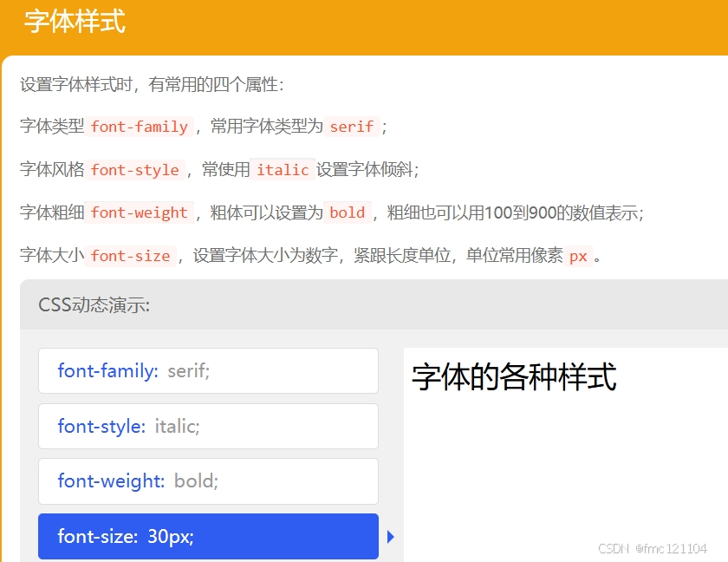Click the font-style code tag
The height and width of the screenshot is (562, 728).
tap(134, 169)
